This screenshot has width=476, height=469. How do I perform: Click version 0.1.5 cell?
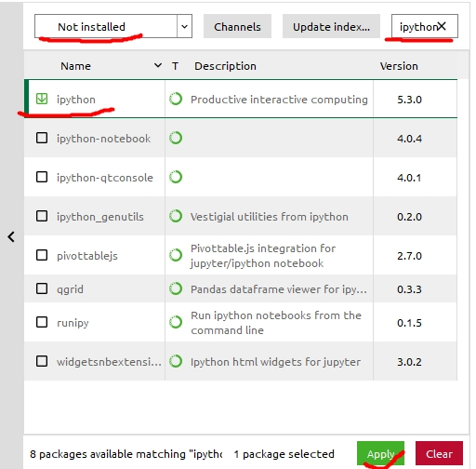click(x=409, y=323)
